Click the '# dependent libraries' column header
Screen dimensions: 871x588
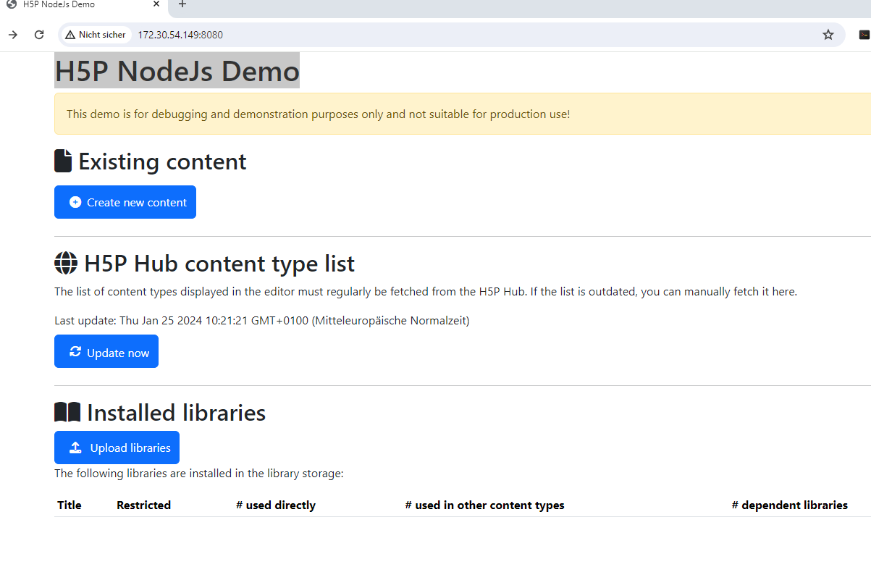click(x=789, y=505)
